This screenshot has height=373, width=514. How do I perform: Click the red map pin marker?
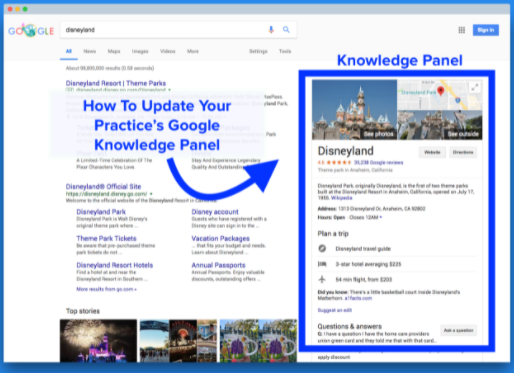[x=440, y=91]
